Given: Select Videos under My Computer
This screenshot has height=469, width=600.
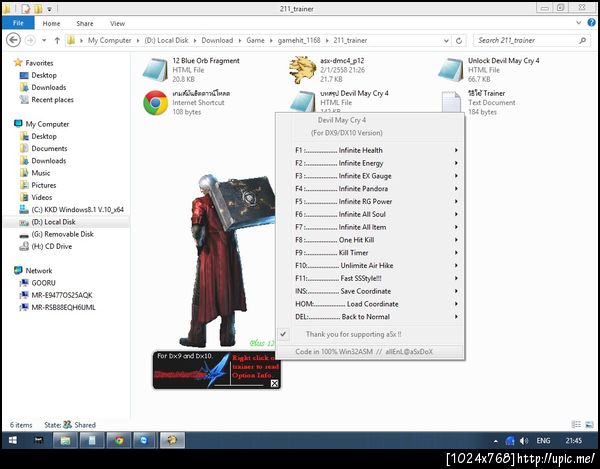Looking at the screenshot, I should (x=36, y=197).
